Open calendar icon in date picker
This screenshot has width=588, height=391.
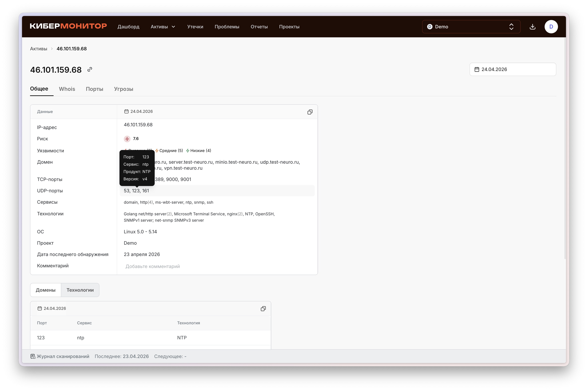coord(477,69)
